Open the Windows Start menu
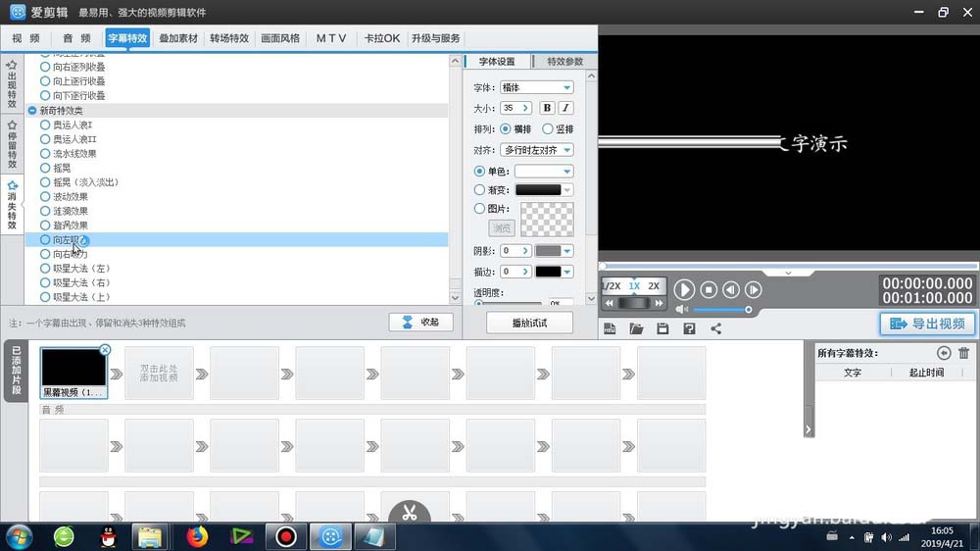 tap(19, 536)
